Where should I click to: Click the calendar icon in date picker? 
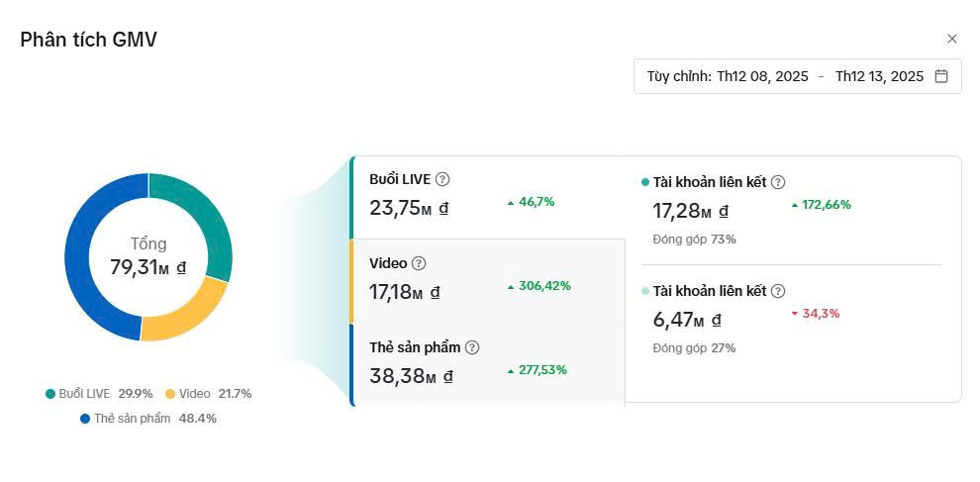941,76
